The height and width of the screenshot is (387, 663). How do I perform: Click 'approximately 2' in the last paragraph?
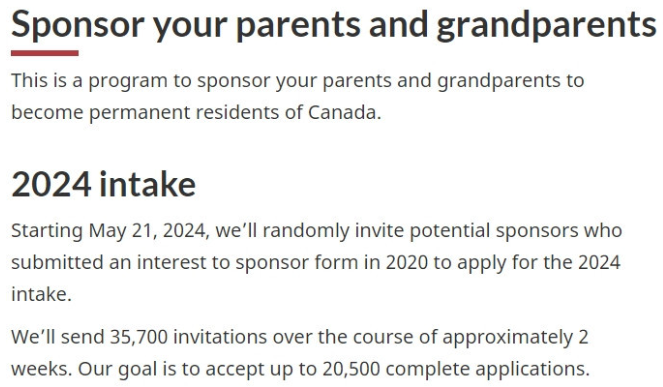(x=515, y=338)
